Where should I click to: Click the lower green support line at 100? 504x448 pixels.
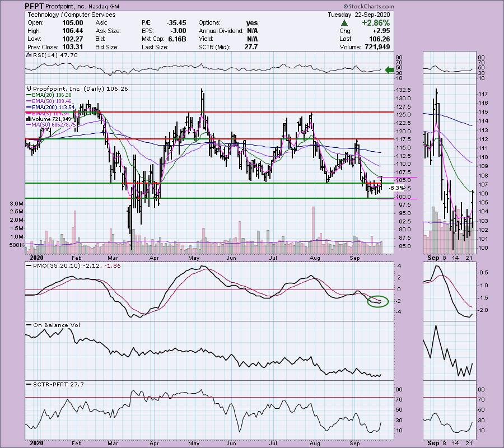[x=209, y=198]
